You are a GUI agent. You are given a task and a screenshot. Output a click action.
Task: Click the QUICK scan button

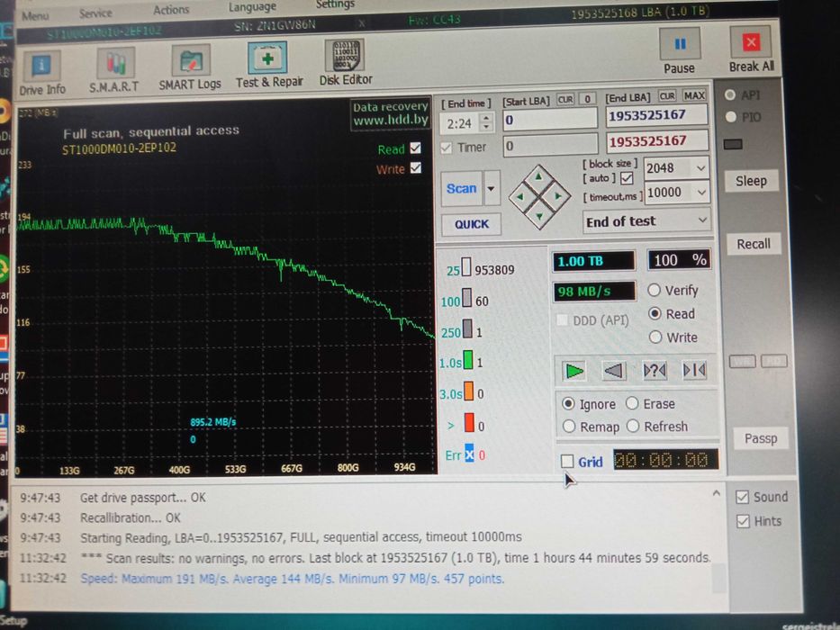point(472,224)
